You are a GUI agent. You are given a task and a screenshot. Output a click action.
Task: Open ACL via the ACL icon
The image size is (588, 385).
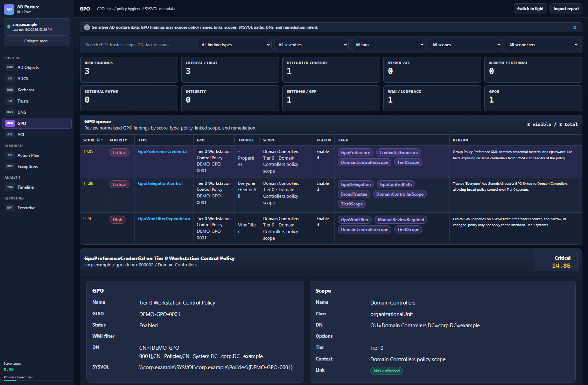10,134
